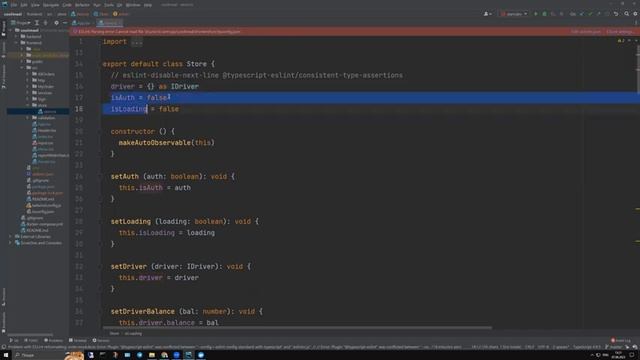Collapse the frontend folder

click(x=16, y=42)
